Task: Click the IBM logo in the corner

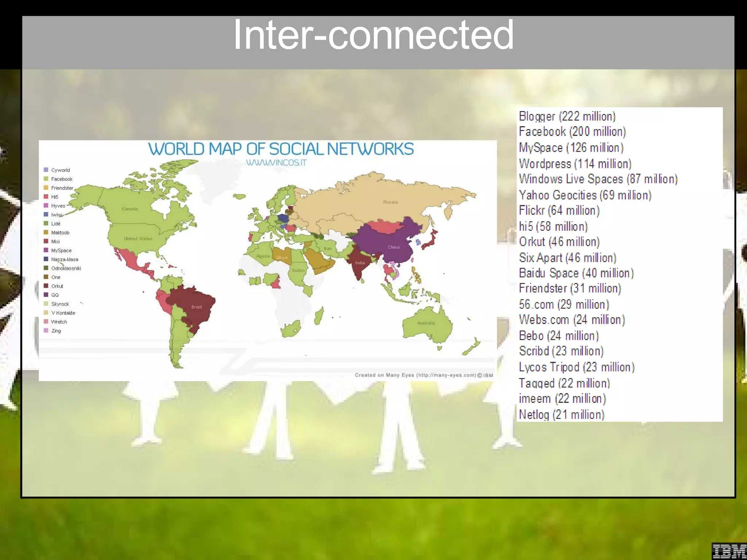Action: (729, 551)
